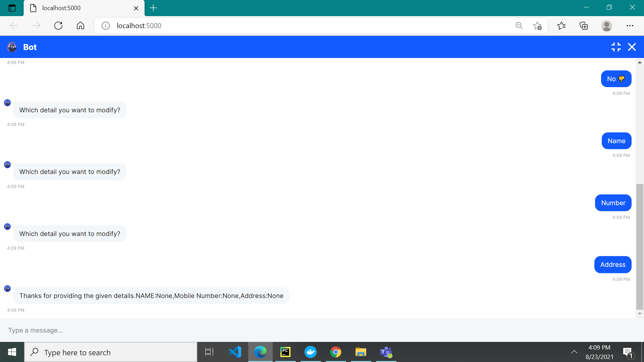Click the Bot avatar in header
Image resolution: width=644 pixels, height=362 pixels.
[12, 47]
